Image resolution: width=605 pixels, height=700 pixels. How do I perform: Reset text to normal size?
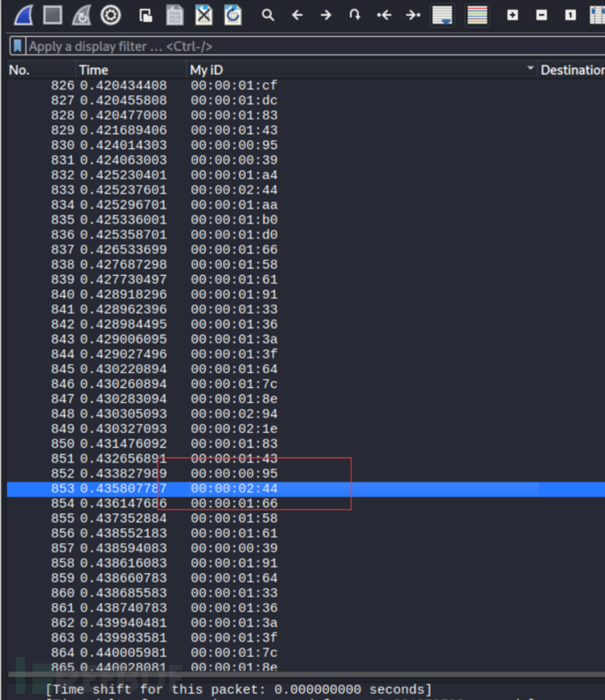[570, 15]
